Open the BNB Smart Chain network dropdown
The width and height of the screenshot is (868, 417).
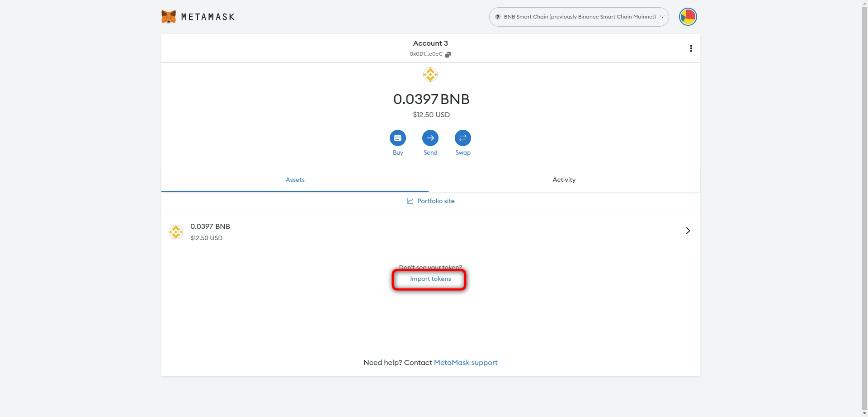tap(579, 17)
